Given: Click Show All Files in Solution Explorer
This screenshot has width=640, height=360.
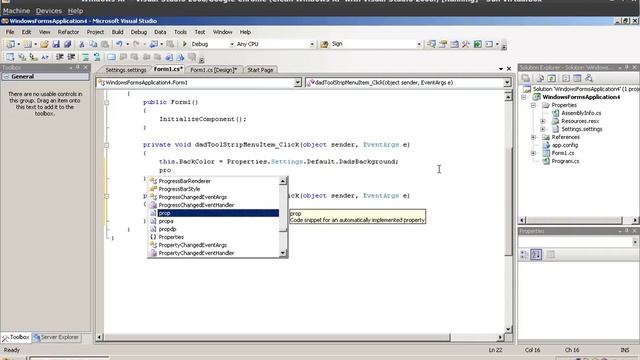Looking at the screenshot, I should (540, 78).
